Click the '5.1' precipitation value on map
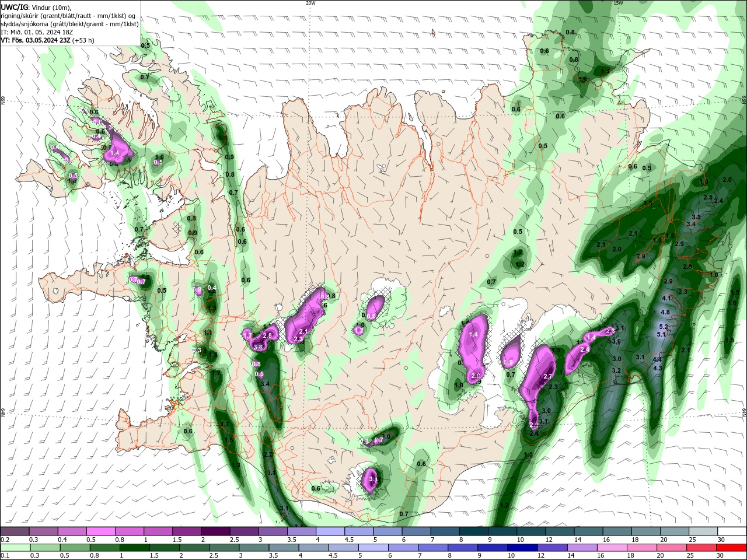The width and height of the screenshot is (747, 560). (661, 334)
